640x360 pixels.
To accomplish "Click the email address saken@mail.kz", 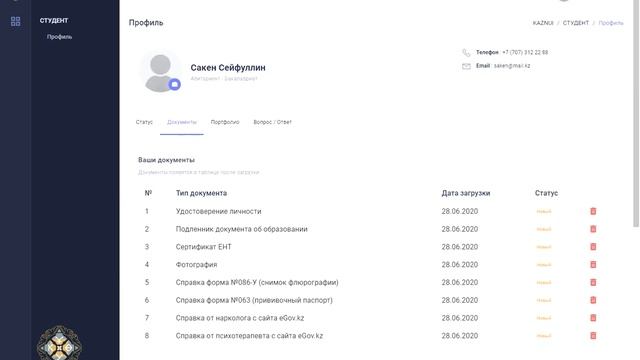I will click(512, 66).
